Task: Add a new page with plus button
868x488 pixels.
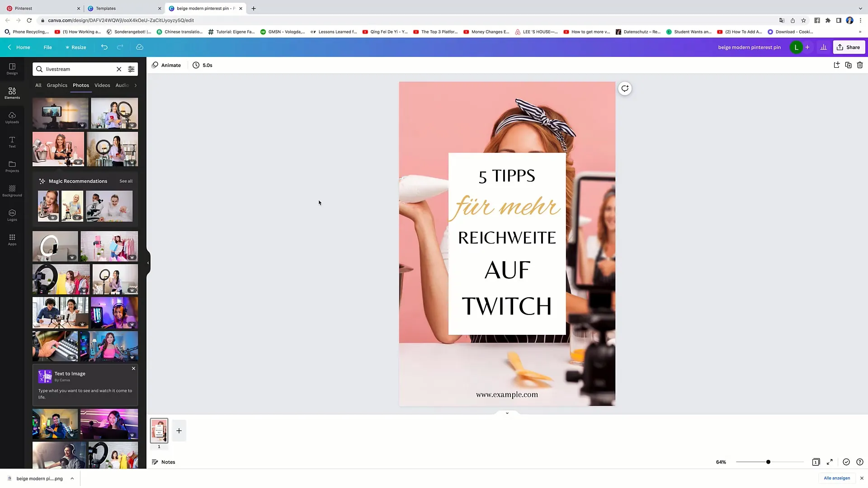Action: (x=179, y=431)
